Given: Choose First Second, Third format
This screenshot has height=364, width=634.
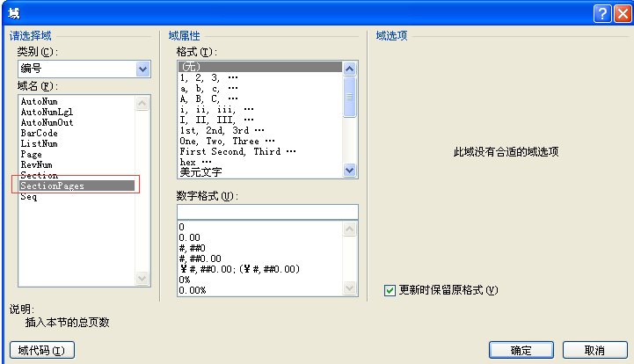Looking at the screenshot, I should point(237,151).
